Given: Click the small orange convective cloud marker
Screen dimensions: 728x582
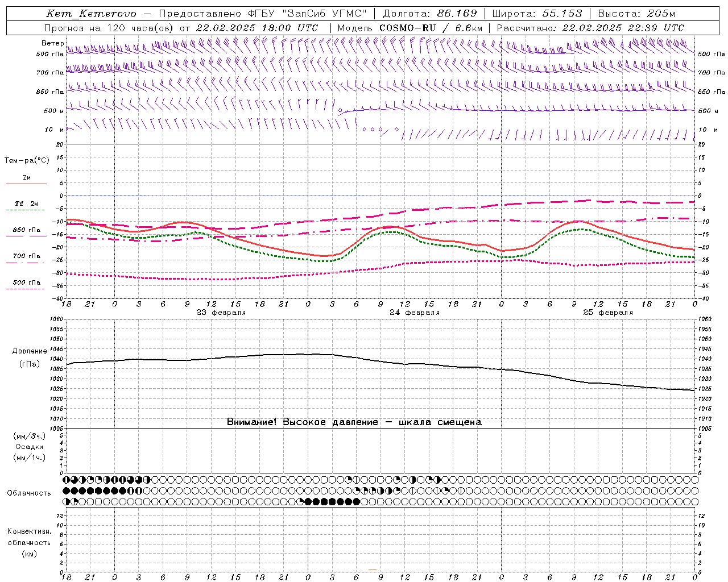Looking at the screenshot, I should 372,569.
